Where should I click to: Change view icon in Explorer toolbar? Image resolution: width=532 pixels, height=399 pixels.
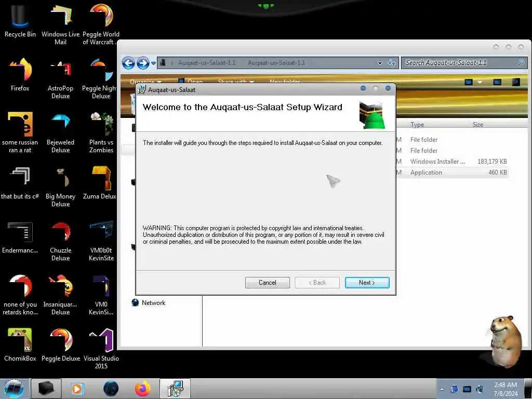[469, 82]
